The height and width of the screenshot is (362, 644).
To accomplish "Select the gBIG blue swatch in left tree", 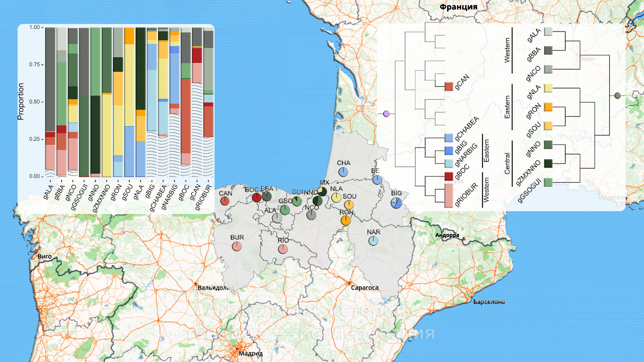I will (x=449, y=150).
